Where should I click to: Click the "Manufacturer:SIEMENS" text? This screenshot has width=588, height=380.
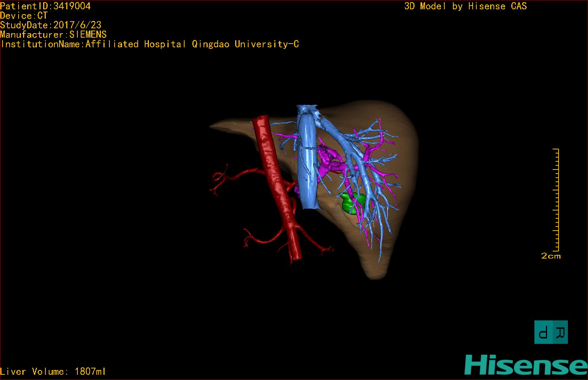coord(53,35)
